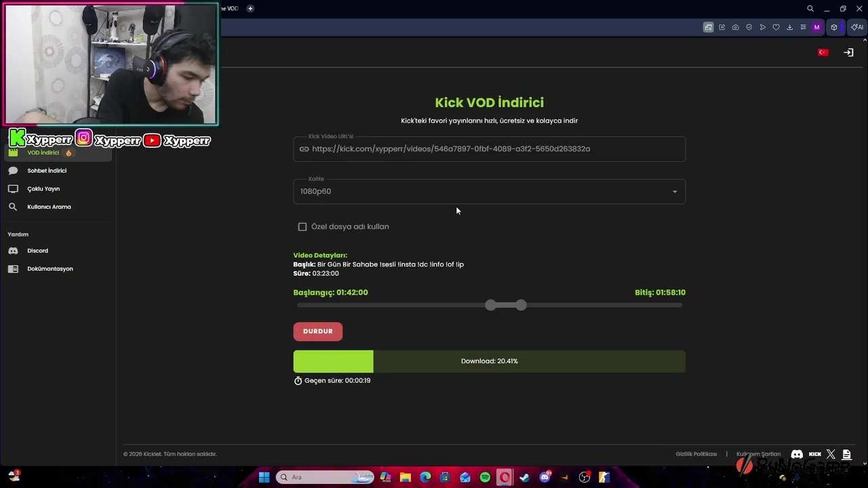
Task: Click the Discord icon in footer
Action: point(797,454)
